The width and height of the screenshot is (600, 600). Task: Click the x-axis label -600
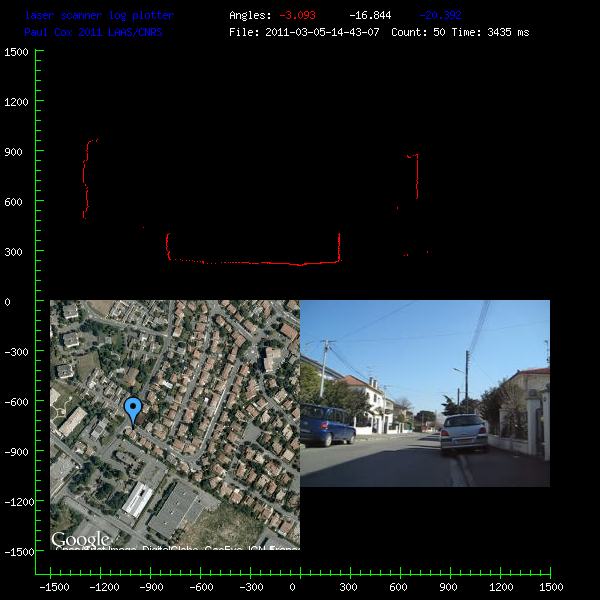[201, 587]
